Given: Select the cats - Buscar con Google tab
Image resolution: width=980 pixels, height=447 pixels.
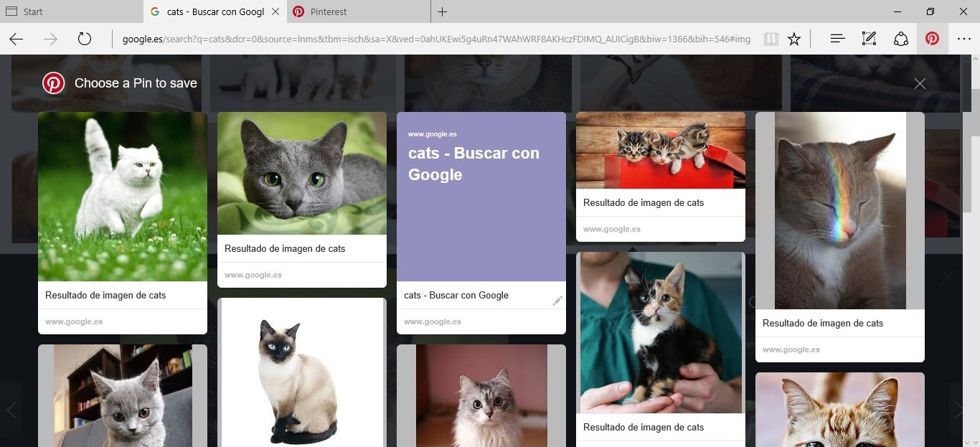Looking at the screenshot, I should (x=215, y=11).
